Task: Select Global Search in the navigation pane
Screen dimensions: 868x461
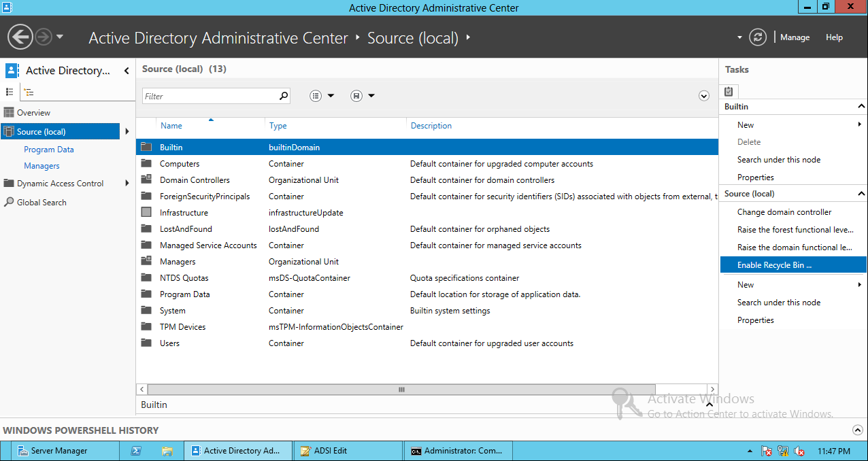Action: 41,202
